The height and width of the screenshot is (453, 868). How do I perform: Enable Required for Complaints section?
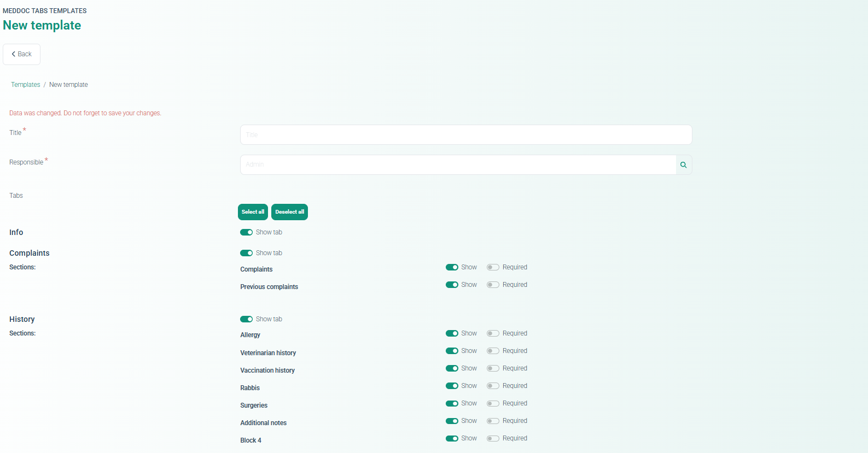click(x=493, y=267)
